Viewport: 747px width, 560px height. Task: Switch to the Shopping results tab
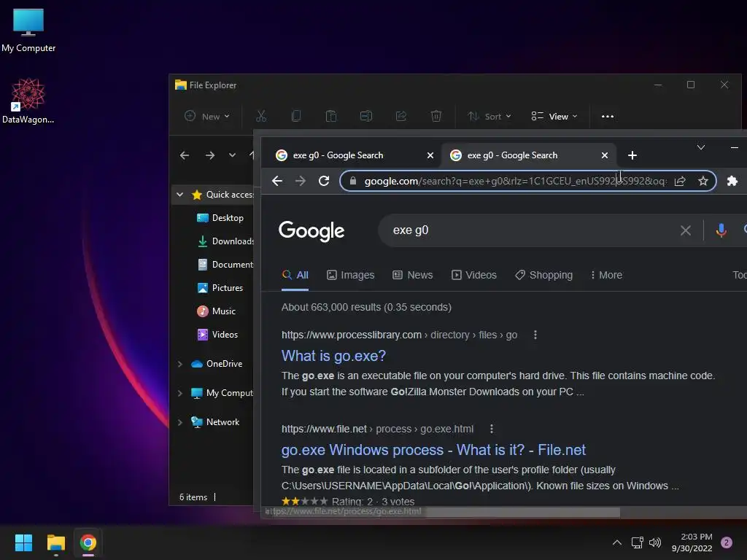coord(543,275)
